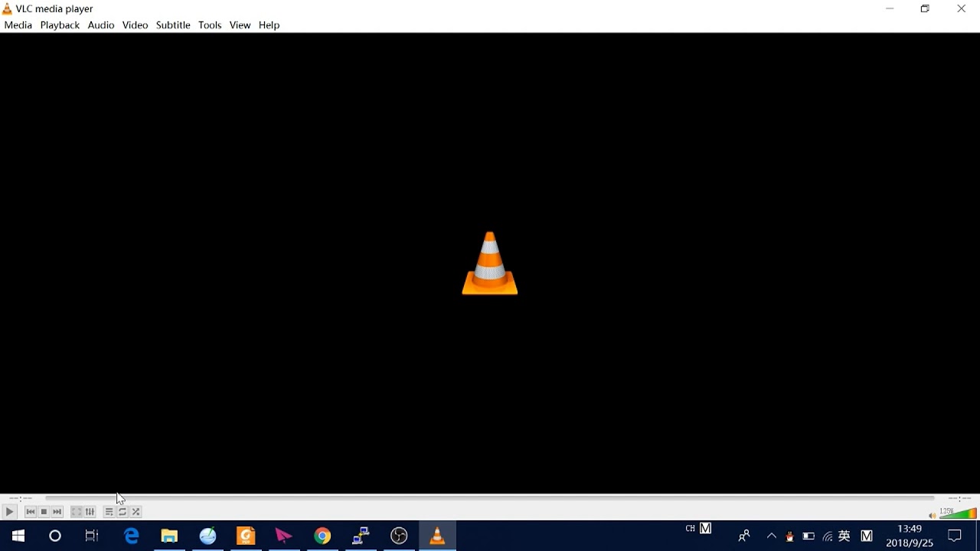Open the Tools menu
The image size is (980, 551).
(x=210, y=25)
